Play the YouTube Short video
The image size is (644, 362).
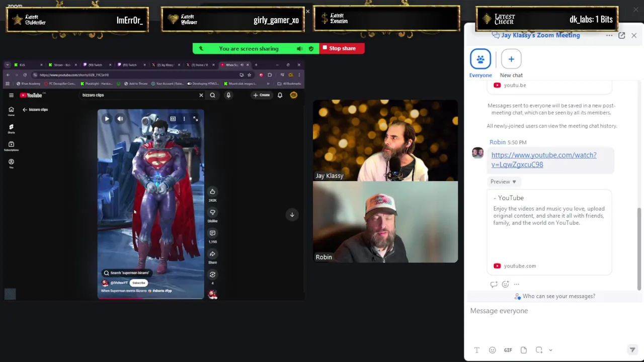point(107,119)
